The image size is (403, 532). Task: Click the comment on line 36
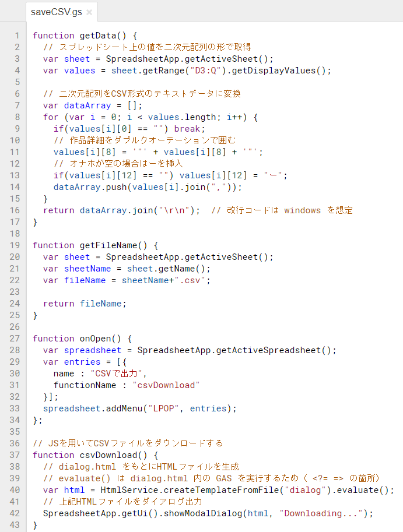[x=128, y=443]
